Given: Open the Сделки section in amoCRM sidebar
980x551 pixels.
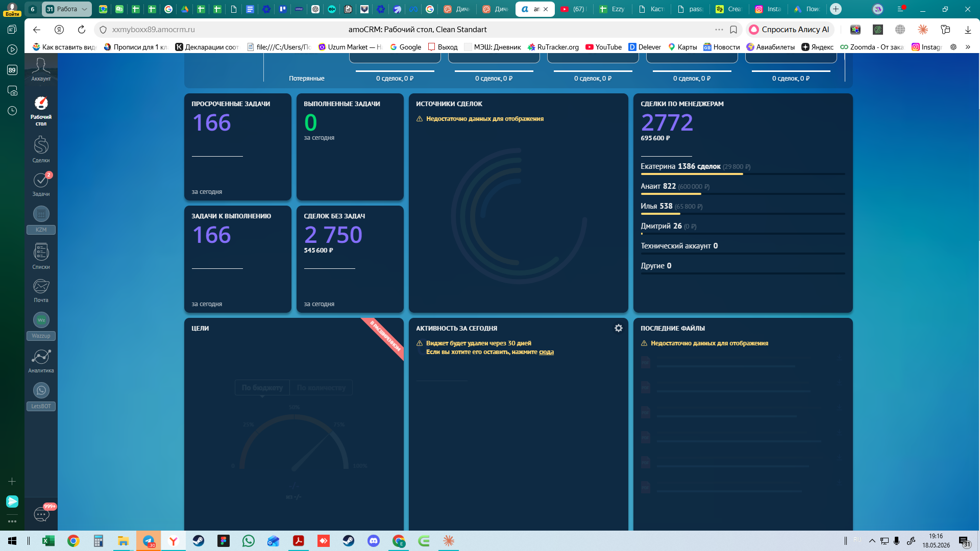Looking at the screenshot, I should [41, 149].
